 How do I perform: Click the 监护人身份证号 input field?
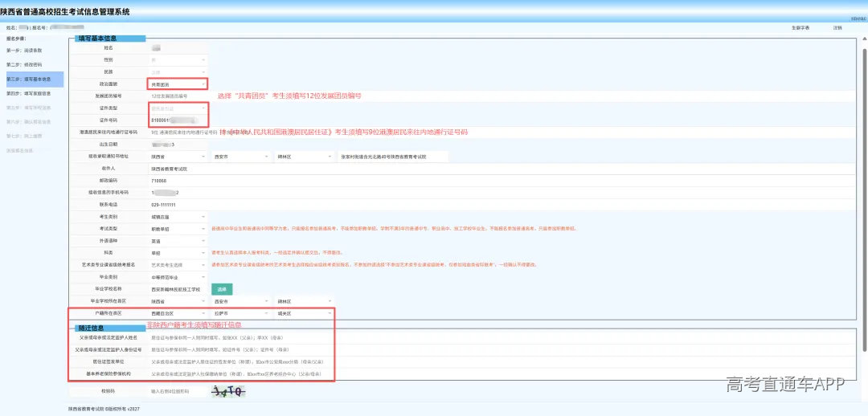click(502, 349)
